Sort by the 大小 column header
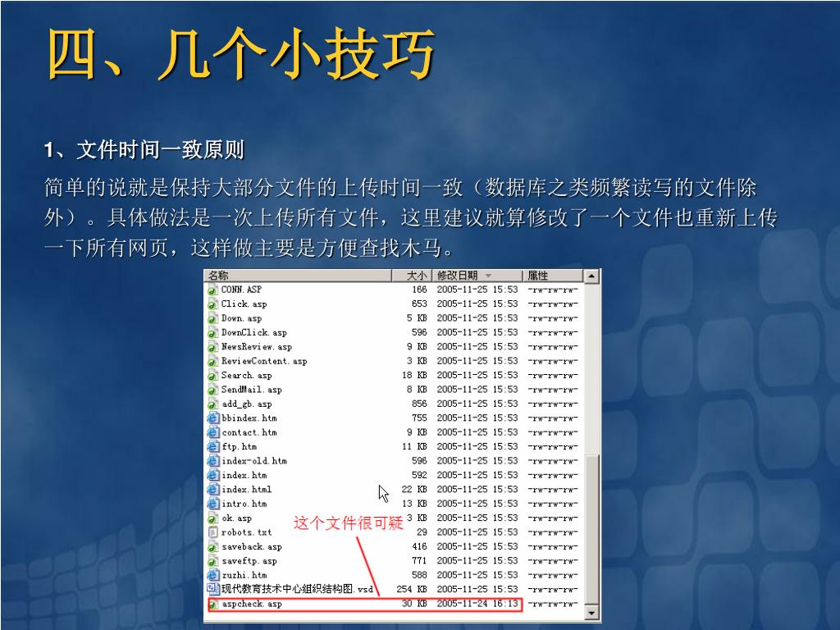The width and height of the screenshot is (840, 630). (x=412, y=276)
